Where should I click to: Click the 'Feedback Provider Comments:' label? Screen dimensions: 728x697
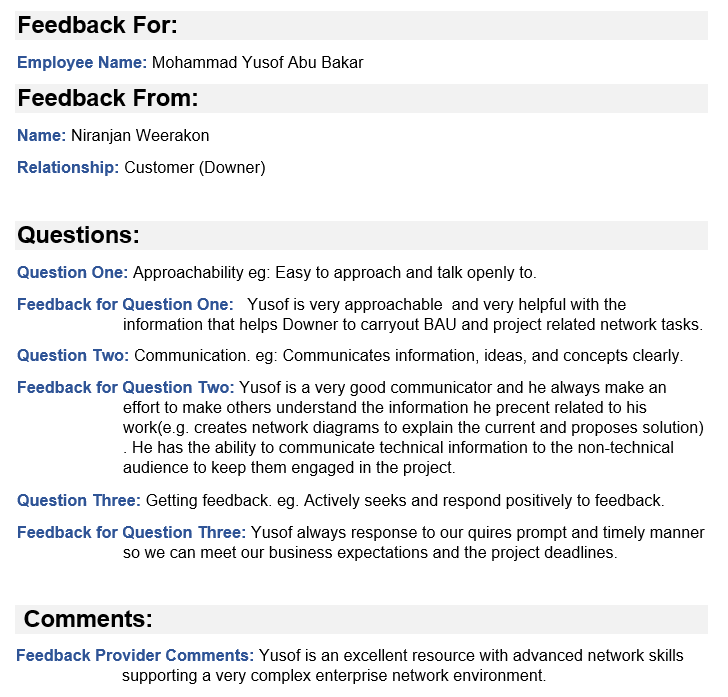135,656
